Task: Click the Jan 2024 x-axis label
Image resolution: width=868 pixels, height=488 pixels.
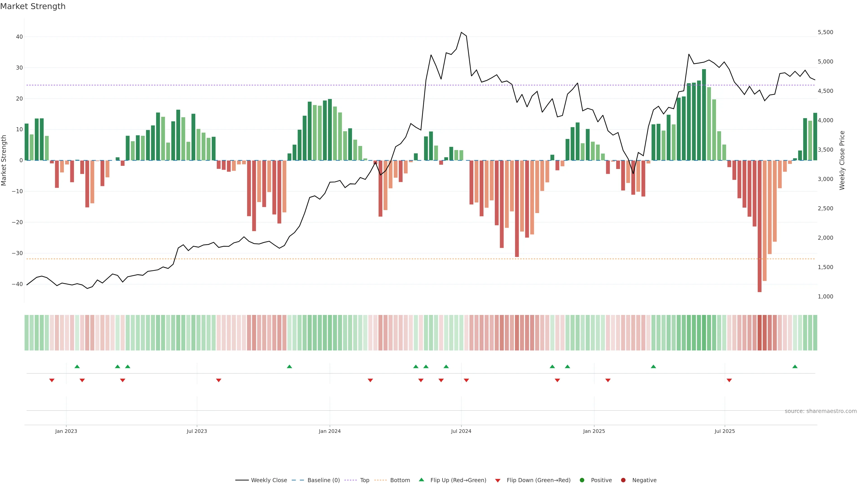Action: pos(330,431)
